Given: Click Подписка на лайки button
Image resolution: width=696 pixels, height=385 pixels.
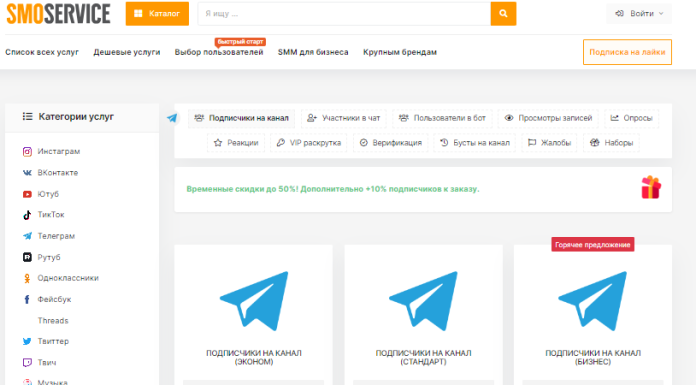Looking at the screenshot, I should [x=627, y=52].
